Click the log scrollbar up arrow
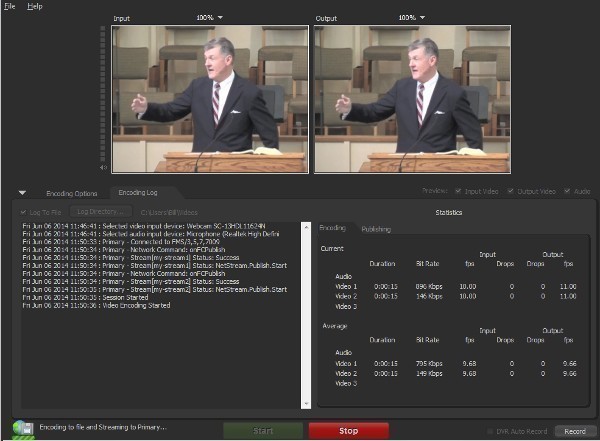Screen dimensions: 600x441 306,227
